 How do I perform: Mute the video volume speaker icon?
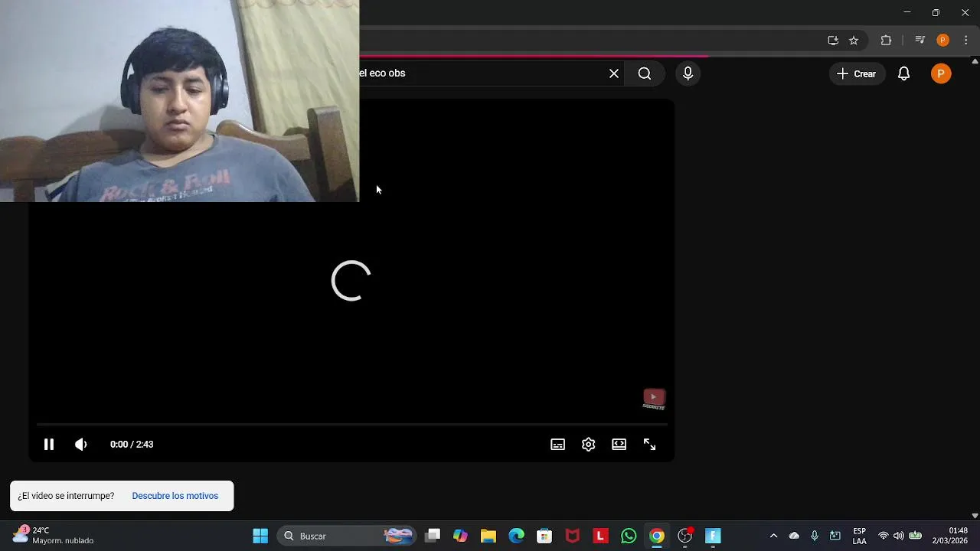coord(81,444)
